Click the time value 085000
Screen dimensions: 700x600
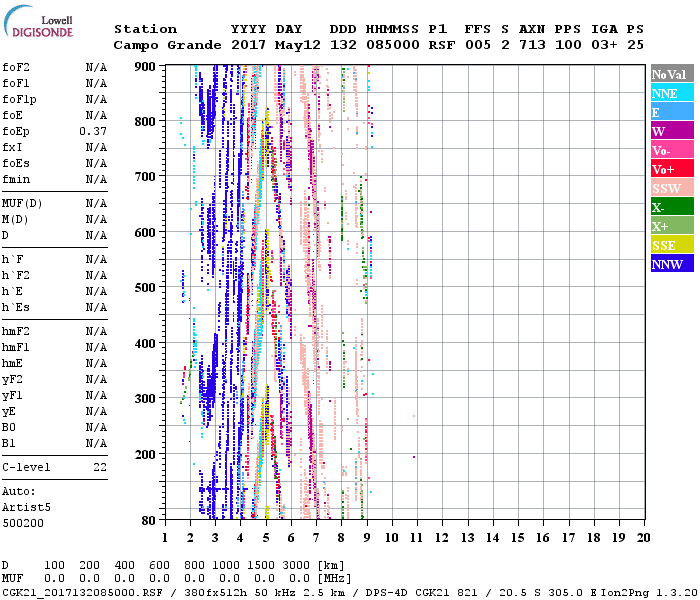point(393,45)
